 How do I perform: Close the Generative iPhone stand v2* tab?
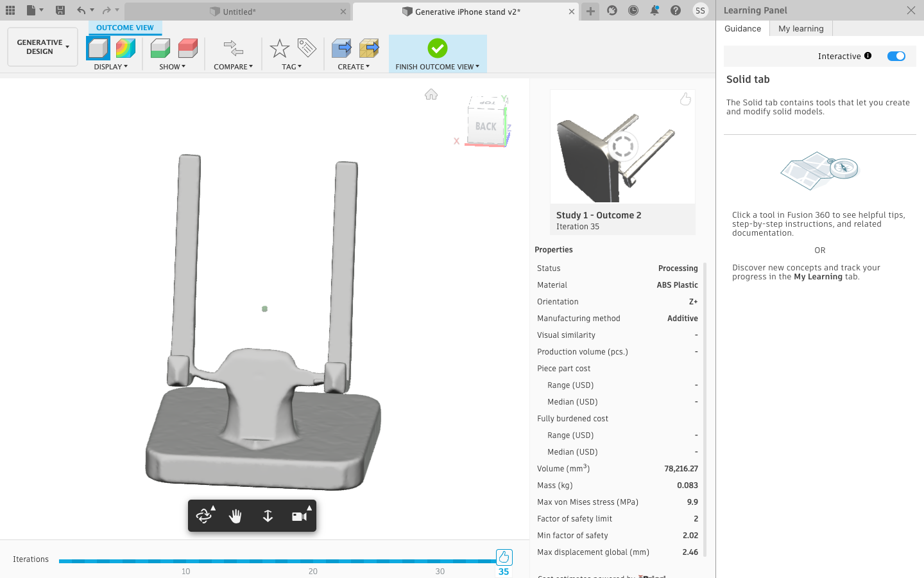[x=572, y=12]
